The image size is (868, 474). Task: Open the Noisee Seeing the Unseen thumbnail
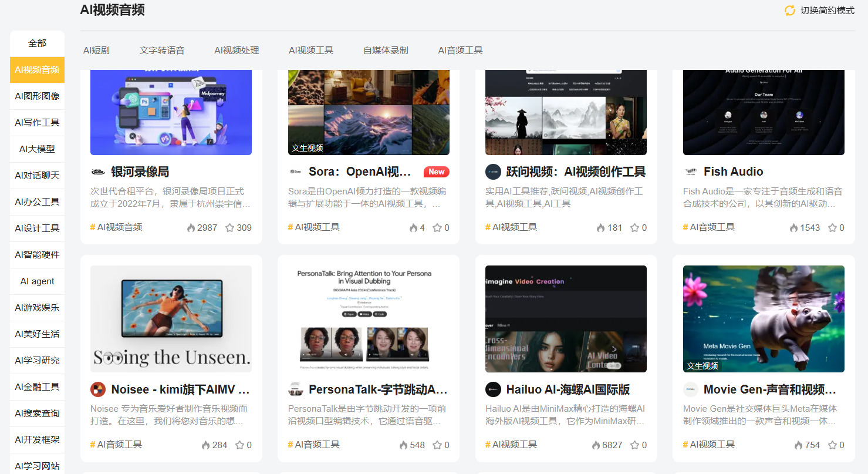click(171, 319)
